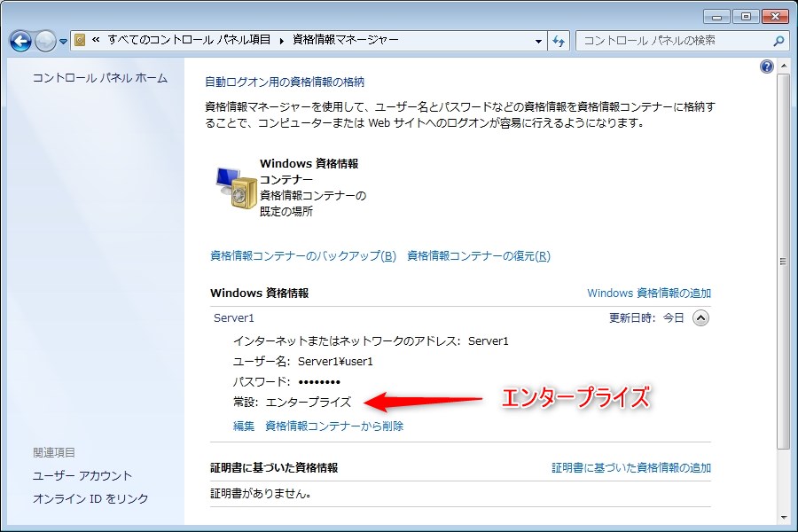Click 資格情報コンテナーのバックアップ(B) link
The image size is (798, 532).
[x=303, y=255]
